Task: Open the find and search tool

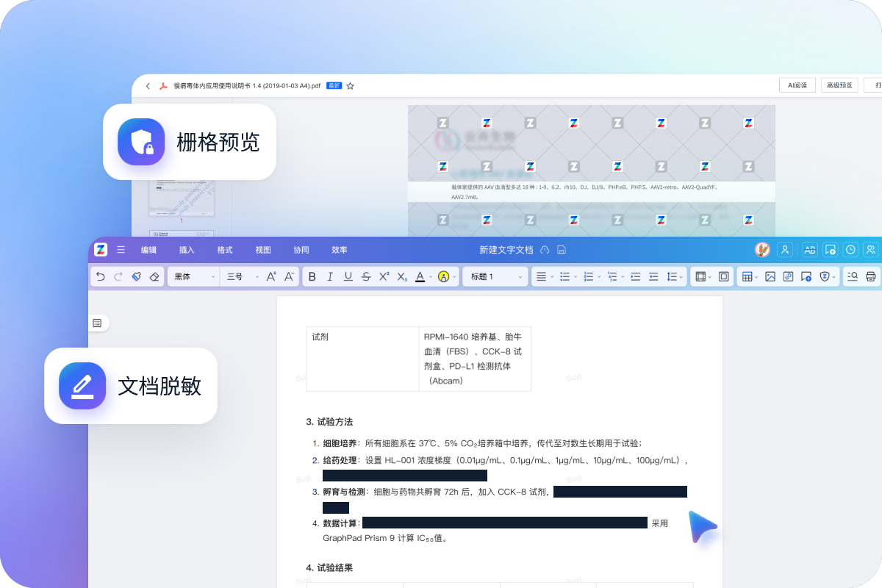Action: click(853, 276)
